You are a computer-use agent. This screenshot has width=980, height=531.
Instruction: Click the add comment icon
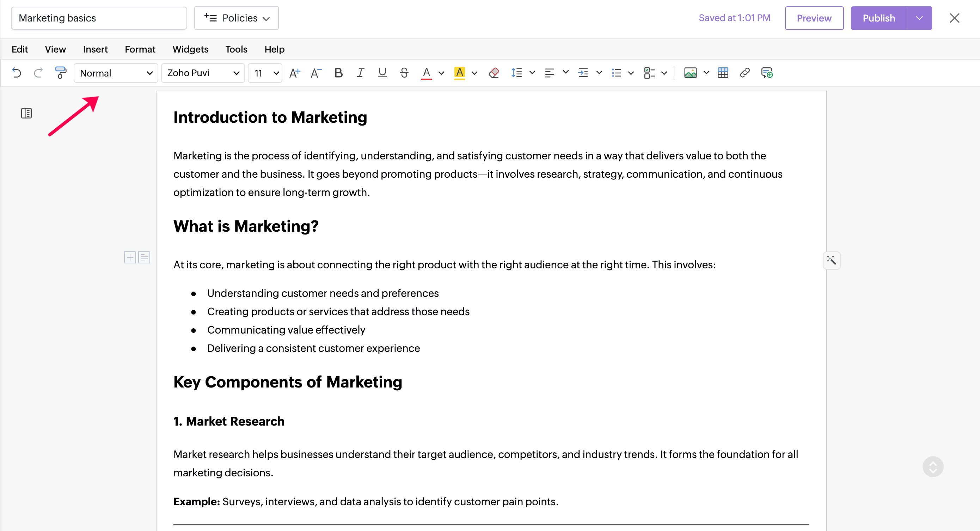[x=767, y=72]
